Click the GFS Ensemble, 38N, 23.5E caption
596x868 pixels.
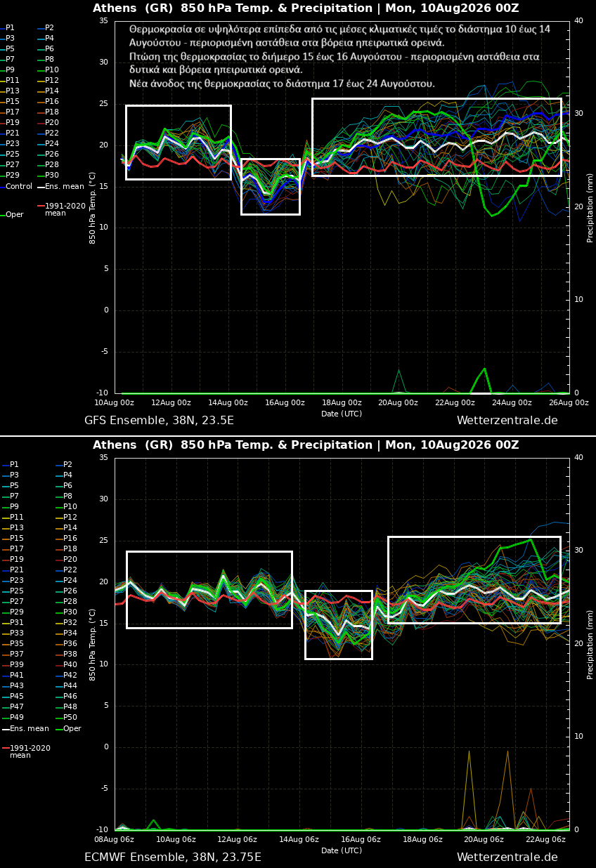click(x=159, y=421)
